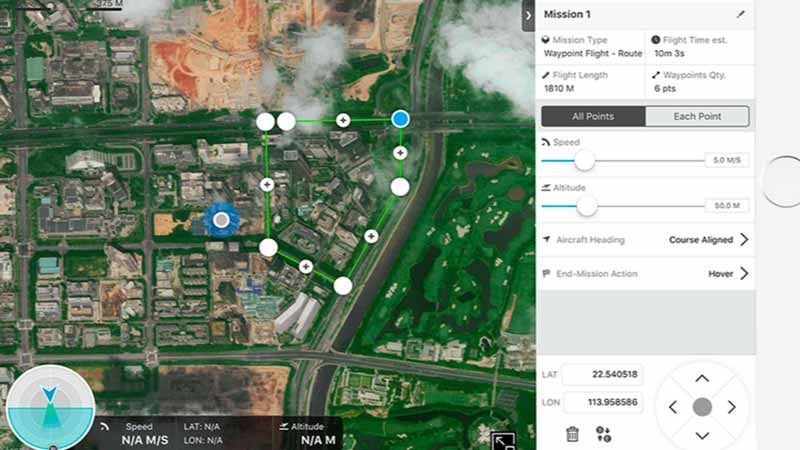Click the LON coordinate input field

(x=602, y=402)
